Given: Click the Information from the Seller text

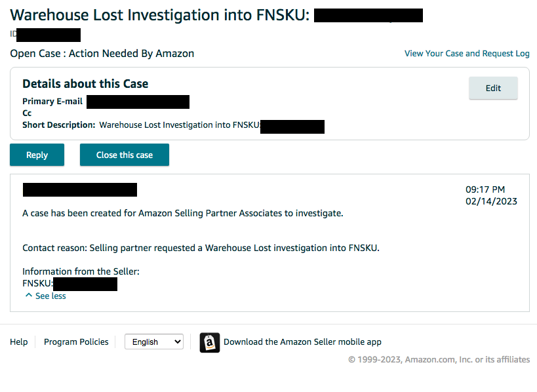Looking at the screenshot, I should pyautogui.click(x=81, y=271).
